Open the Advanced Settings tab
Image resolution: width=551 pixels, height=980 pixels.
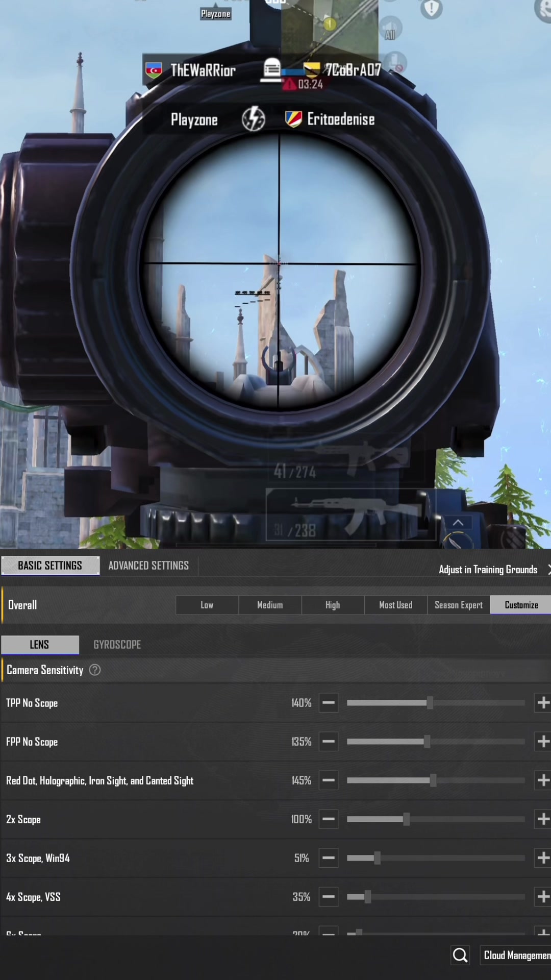point(148,566)
